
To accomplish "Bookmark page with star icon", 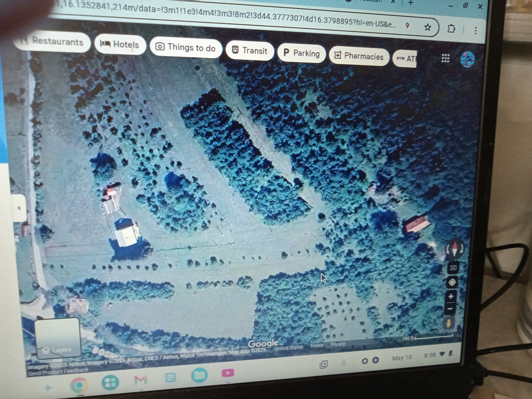I will tap(427, 27).
